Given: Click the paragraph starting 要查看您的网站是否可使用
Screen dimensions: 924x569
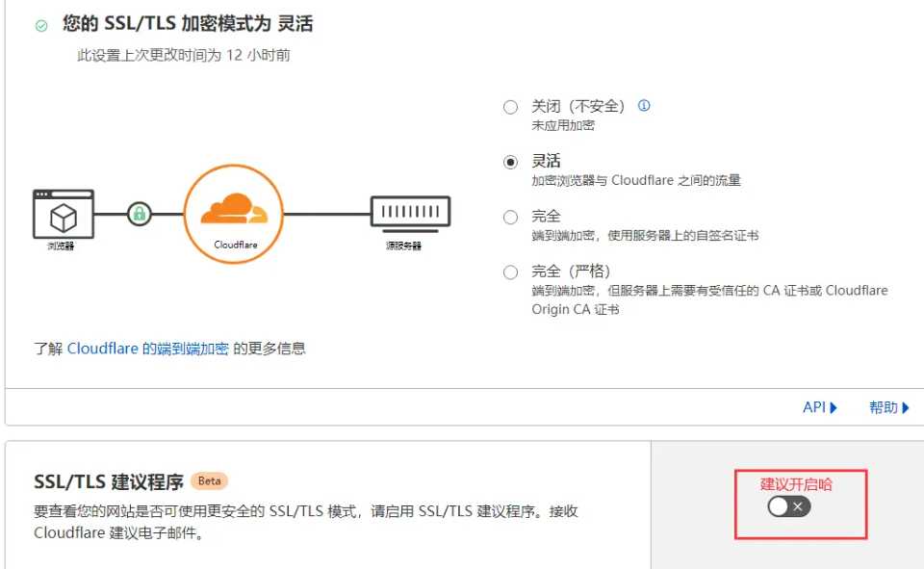Looking at the screenshot, I should pos(306,522).
